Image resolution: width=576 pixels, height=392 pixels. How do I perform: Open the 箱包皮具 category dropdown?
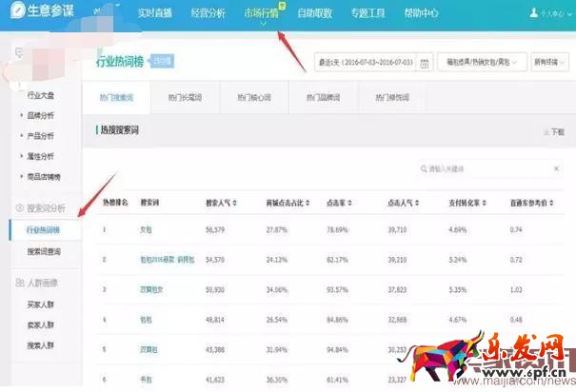point(482,63)
